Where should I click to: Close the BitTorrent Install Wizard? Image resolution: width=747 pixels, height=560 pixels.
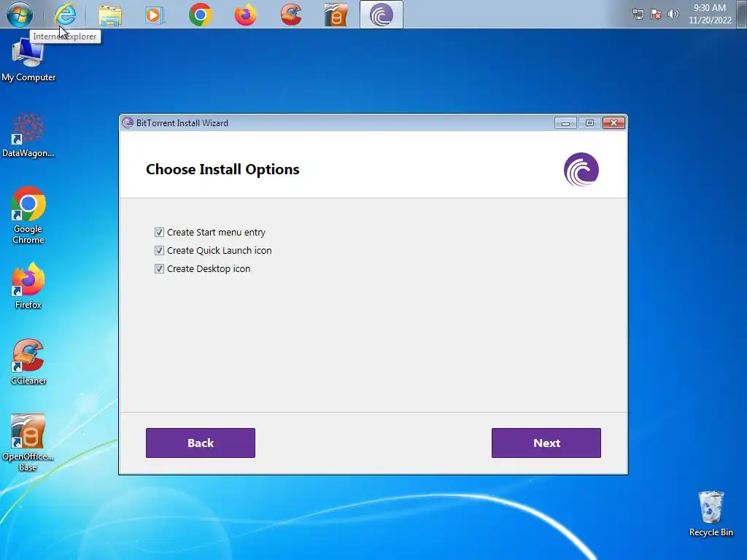click(x=614, y=123)
